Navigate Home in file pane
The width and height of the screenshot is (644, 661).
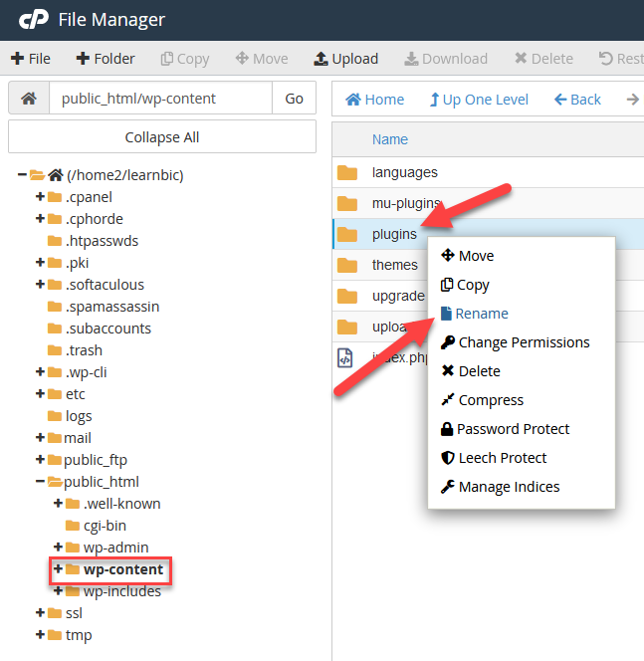[374, 100]
